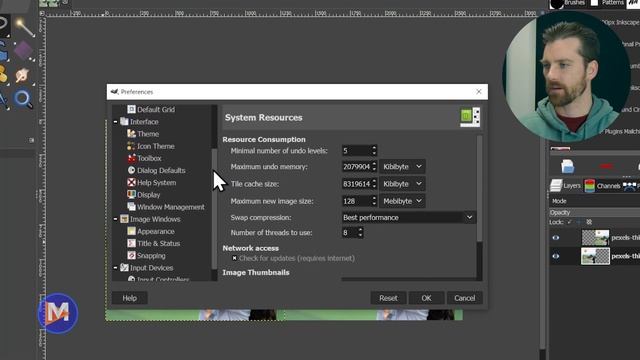Click the Display monitor icon

click(x=131, y=195)
